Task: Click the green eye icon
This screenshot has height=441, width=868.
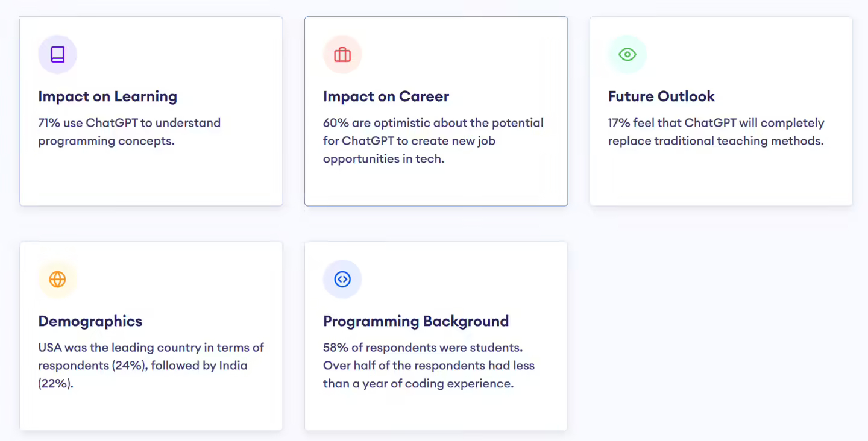Action: (x=627, y=54)
